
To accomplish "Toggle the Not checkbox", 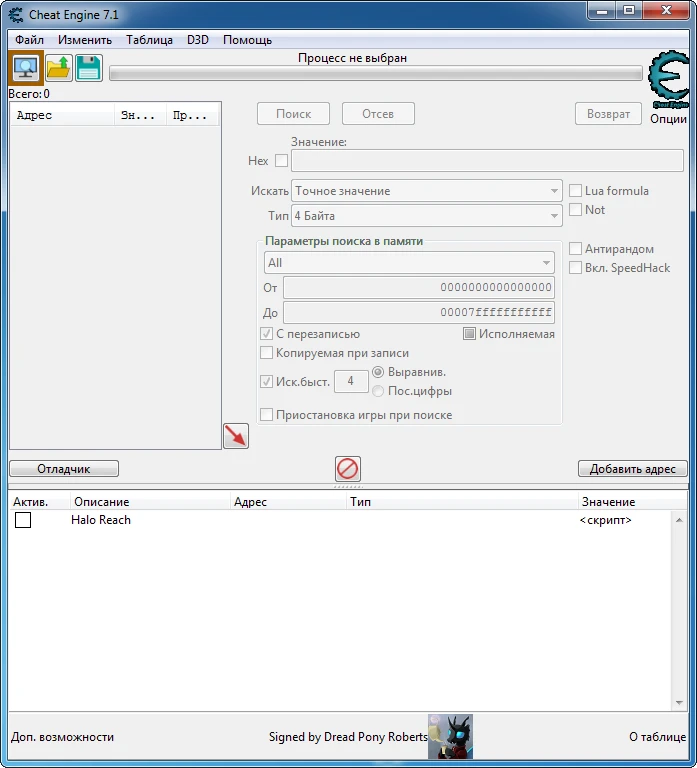I will [x=575, y=210].
